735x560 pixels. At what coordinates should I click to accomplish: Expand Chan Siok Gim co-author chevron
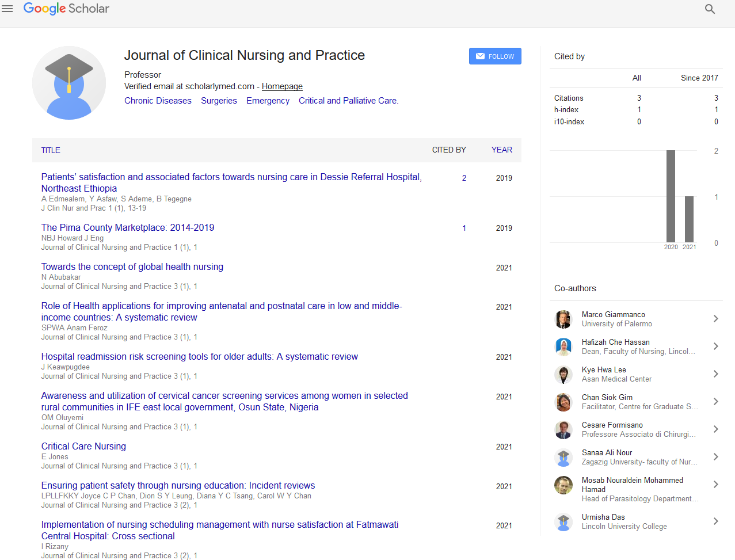point(715,402)
